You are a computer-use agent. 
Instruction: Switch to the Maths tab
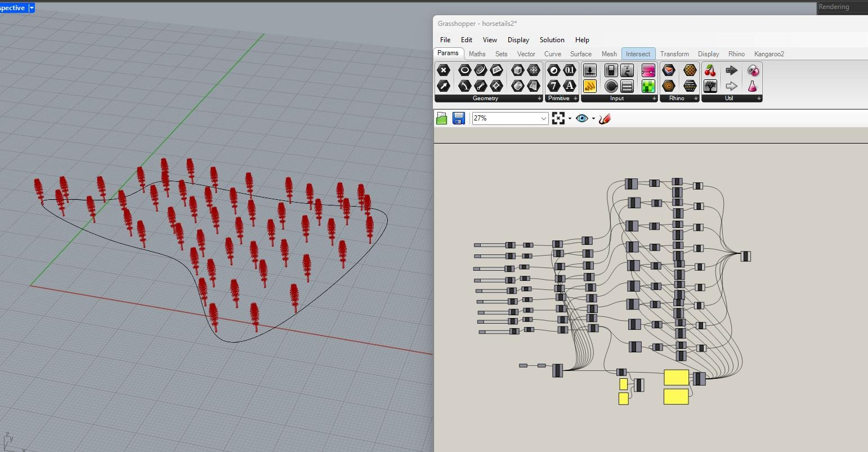coord(477,54)
